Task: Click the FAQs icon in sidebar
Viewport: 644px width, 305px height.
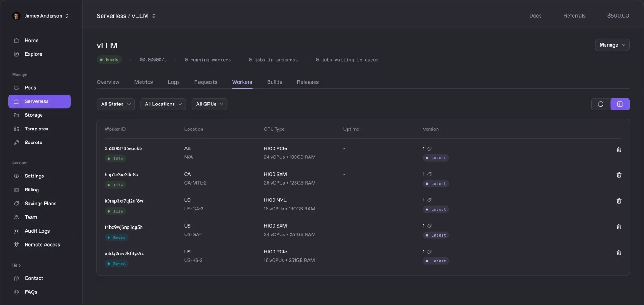Action: [16, 292]
